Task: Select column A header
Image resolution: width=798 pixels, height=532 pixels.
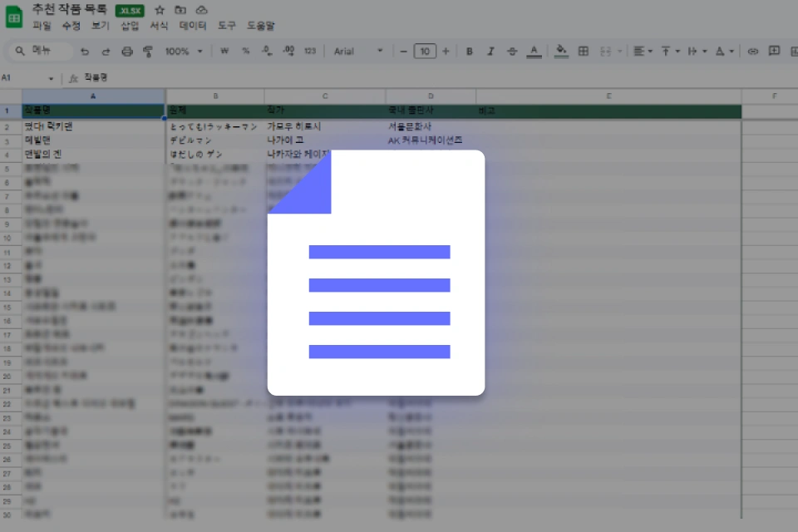Action: 93,96
